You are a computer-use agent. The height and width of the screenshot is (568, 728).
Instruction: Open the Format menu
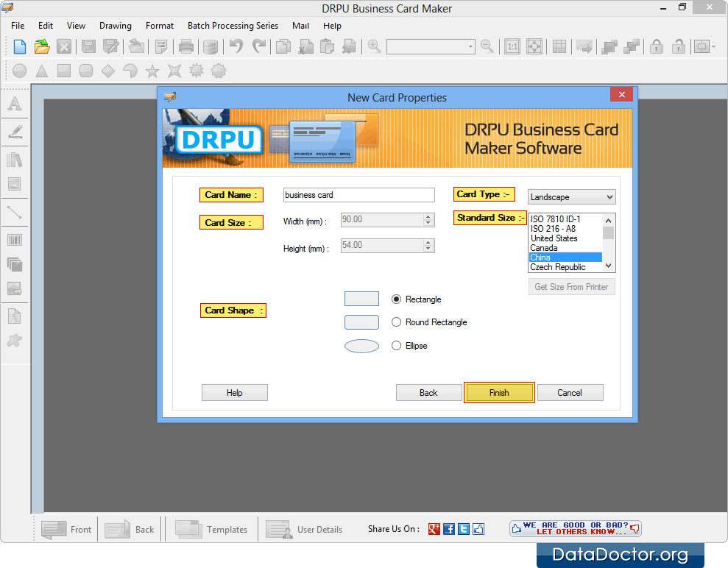tap(160, 26)
